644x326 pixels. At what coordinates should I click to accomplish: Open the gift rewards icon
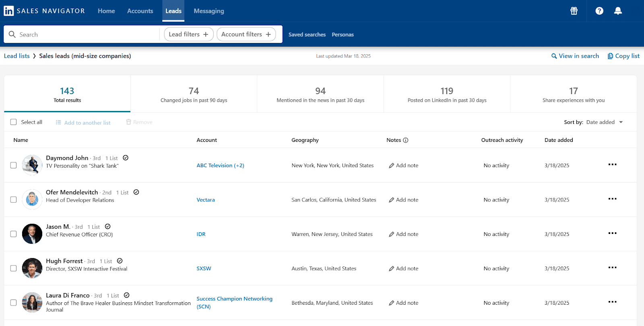point(574,11)
